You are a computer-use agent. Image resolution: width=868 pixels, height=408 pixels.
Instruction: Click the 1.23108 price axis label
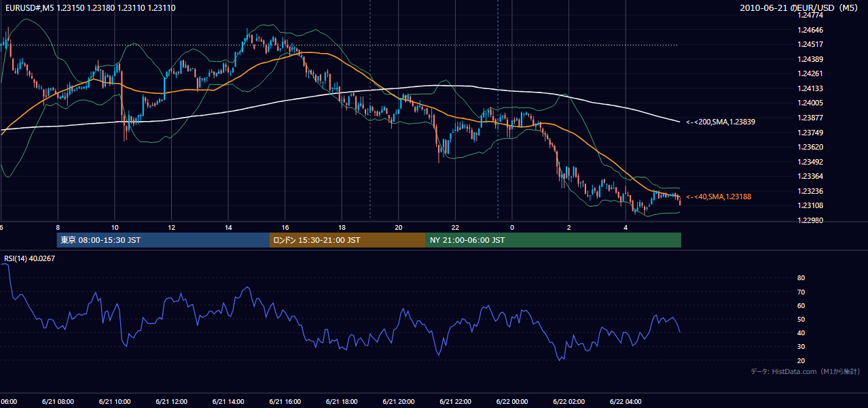810,205
